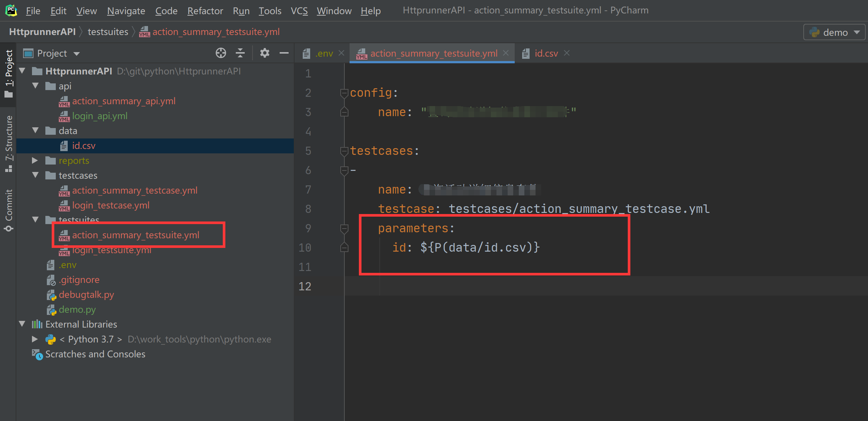
Task: Click Scratches and Consoles icon
Action: 37,354
